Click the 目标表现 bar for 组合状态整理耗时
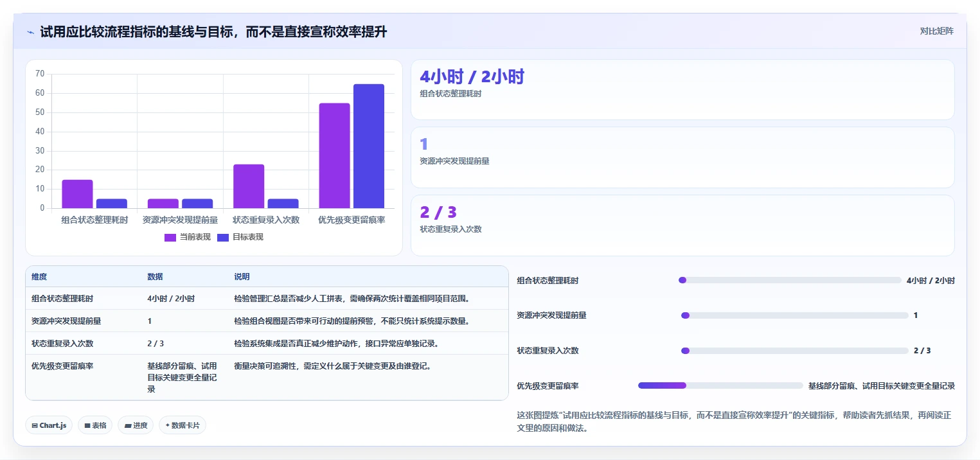 111,204
